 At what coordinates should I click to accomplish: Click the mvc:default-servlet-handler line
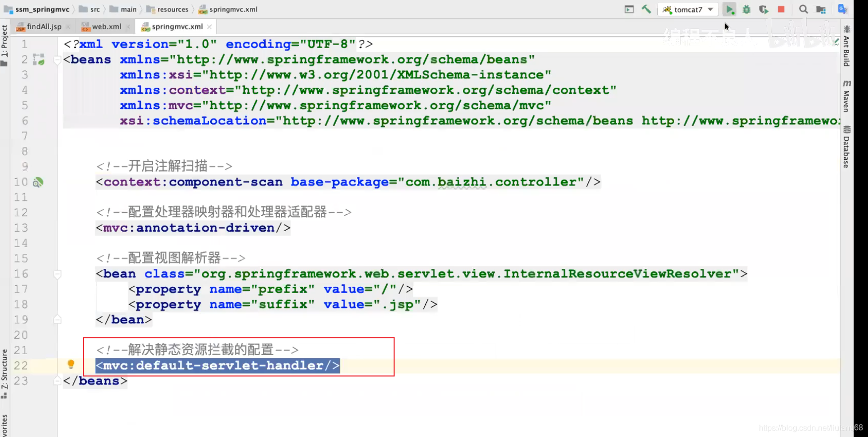(218, 366)
